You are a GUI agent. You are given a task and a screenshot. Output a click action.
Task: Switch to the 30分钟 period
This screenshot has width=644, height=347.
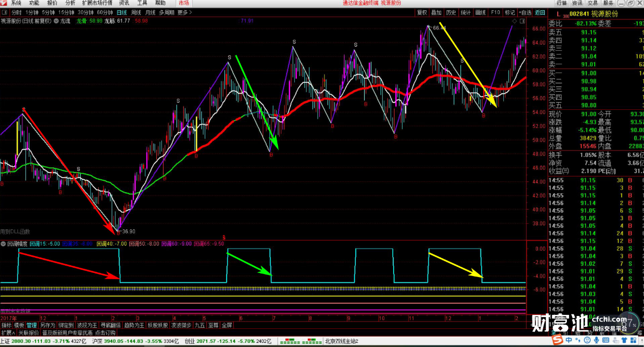click(x=86, y=12)
